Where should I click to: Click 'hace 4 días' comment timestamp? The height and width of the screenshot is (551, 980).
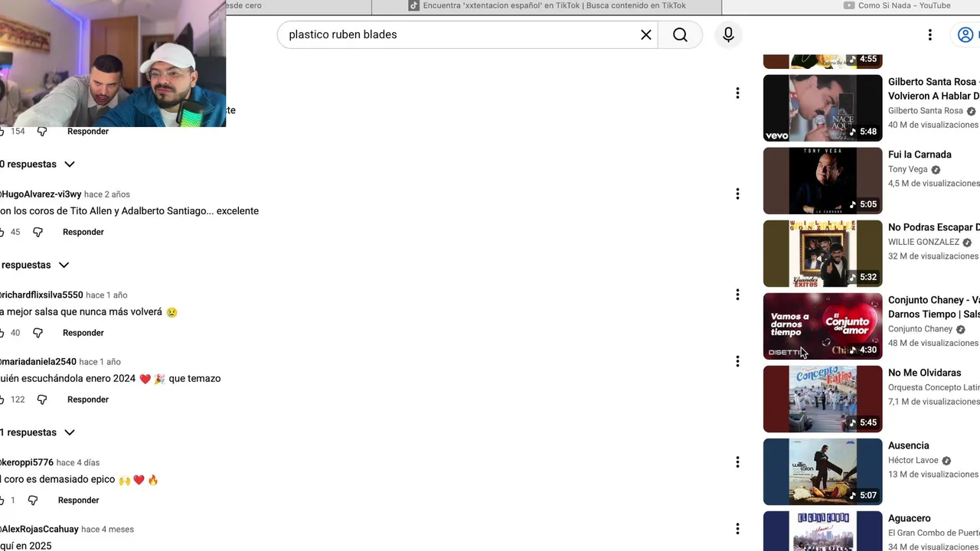tap(78, 463)
